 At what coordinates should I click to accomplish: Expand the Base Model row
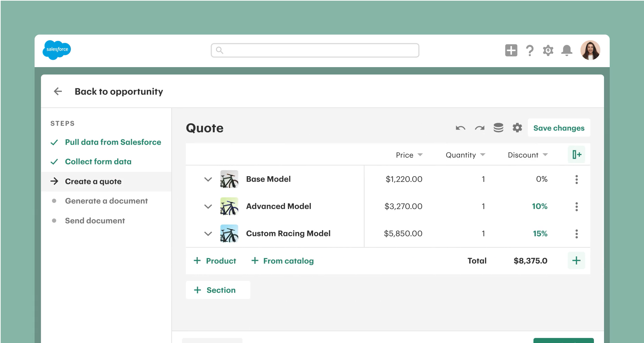point(208,179)
